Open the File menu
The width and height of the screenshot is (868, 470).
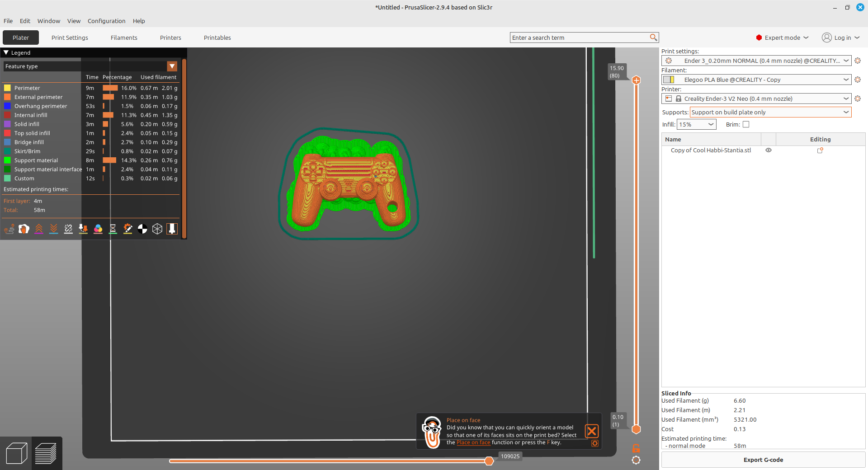coord(8,21)
